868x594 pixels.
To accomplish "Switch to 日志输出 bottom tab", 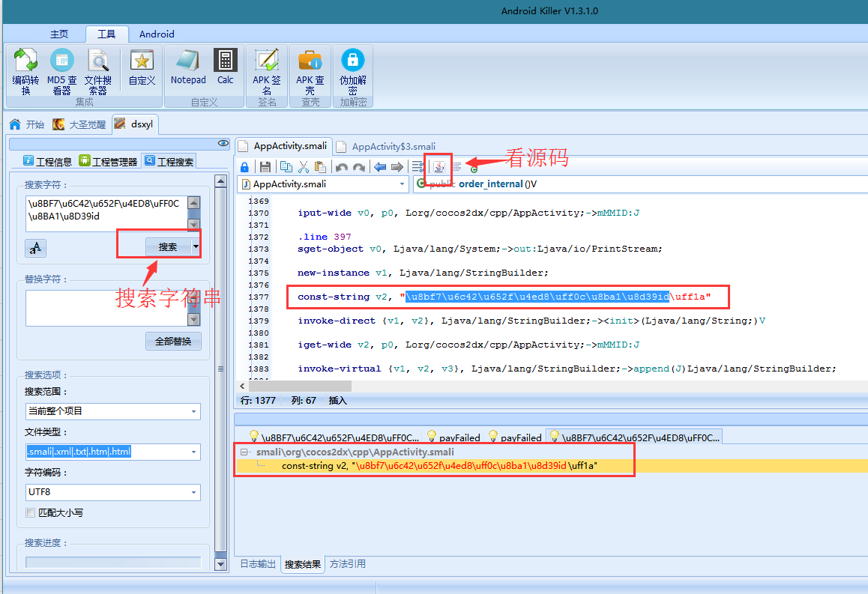I will click(257, 563).
